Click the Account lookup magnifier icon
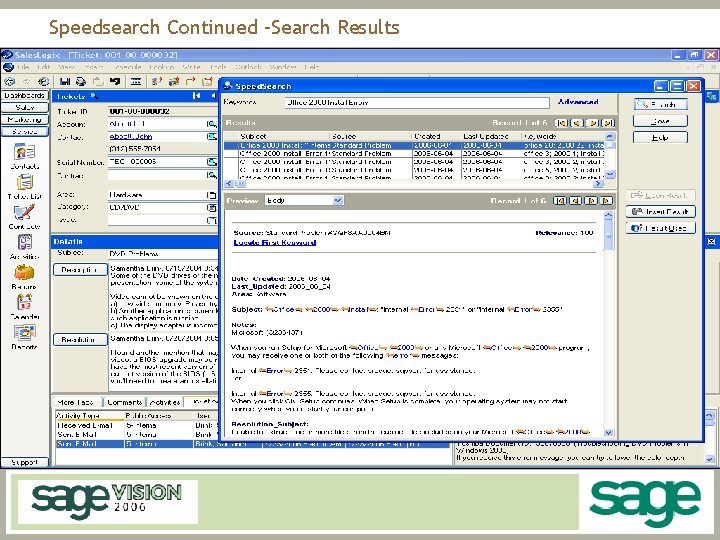 click(x=211, y=124)
